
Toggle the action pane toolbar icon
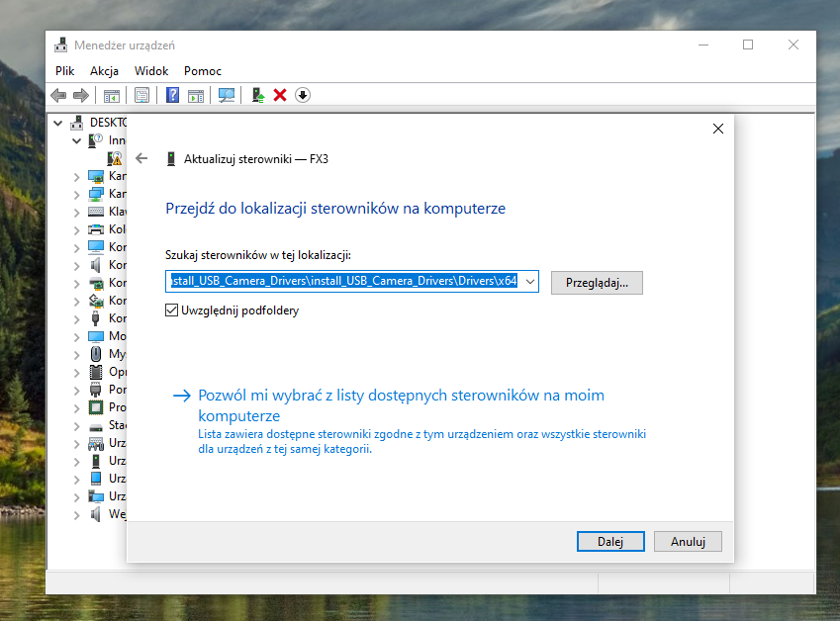pos(196,96)
